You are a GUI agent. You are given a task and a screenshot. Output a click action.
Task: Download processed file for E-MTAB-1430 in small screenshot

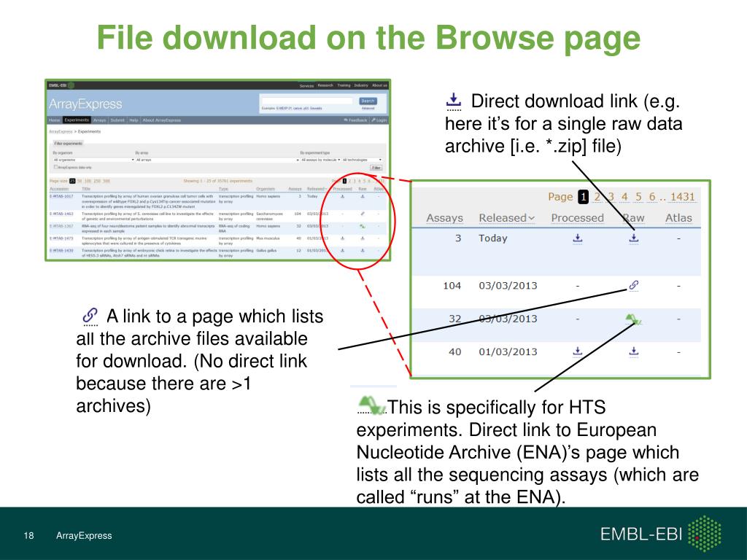point(343,251)
